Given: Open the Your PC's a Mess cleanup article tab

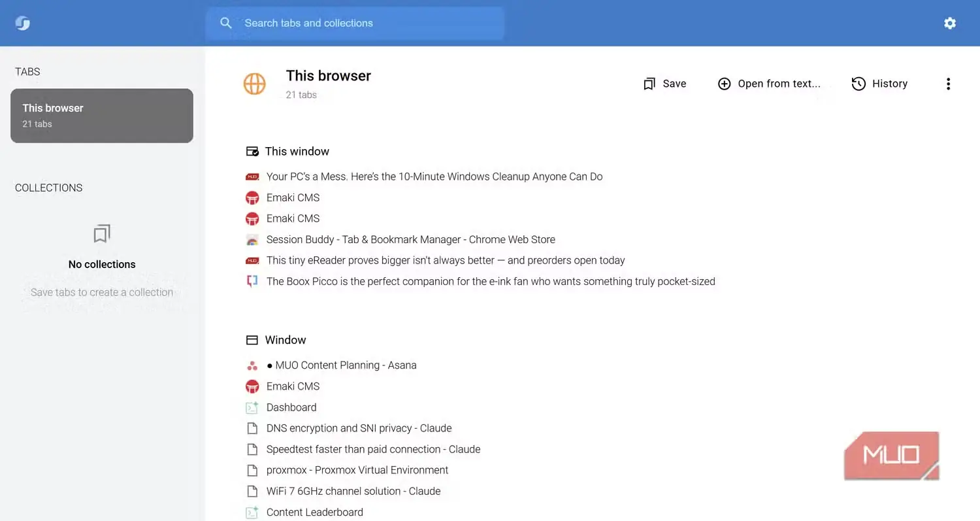Looking at the screenshot, I should (x=434, y=176).
